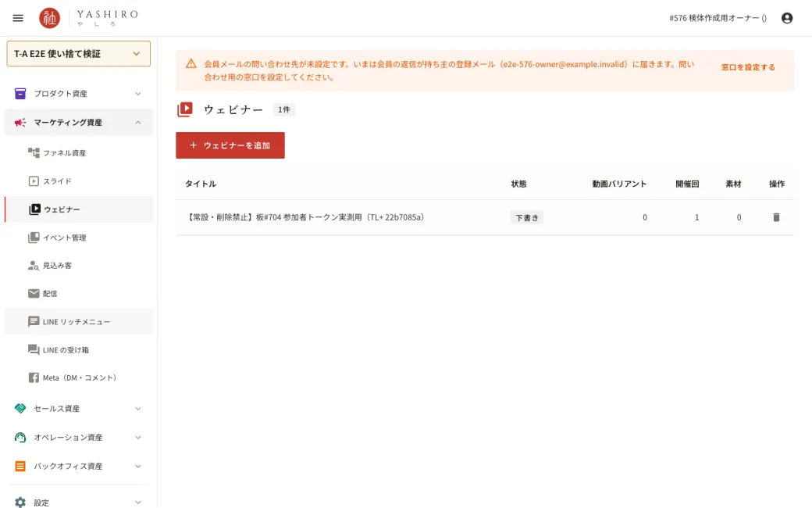
Task: Click the オペレーション資産 headset icon
Action: click(20, 437)
